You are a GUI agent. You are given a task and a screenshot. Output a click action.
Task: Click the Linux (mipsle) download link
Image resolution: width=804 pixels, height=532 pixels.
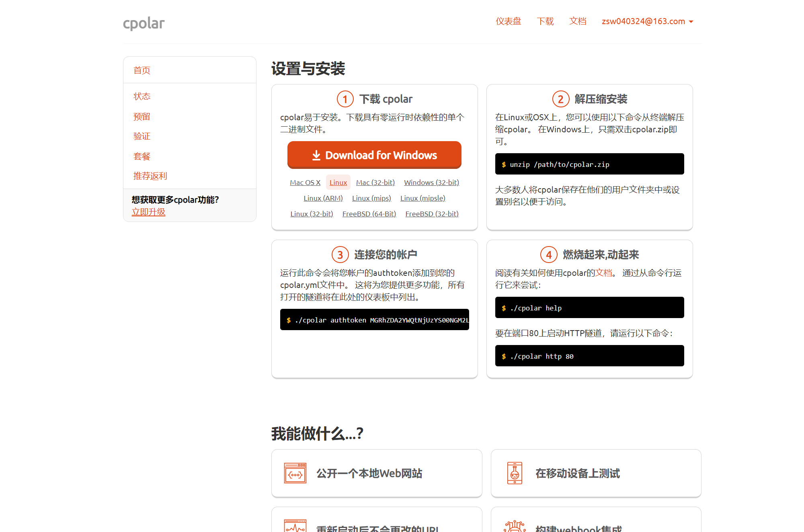coord(423,198)
